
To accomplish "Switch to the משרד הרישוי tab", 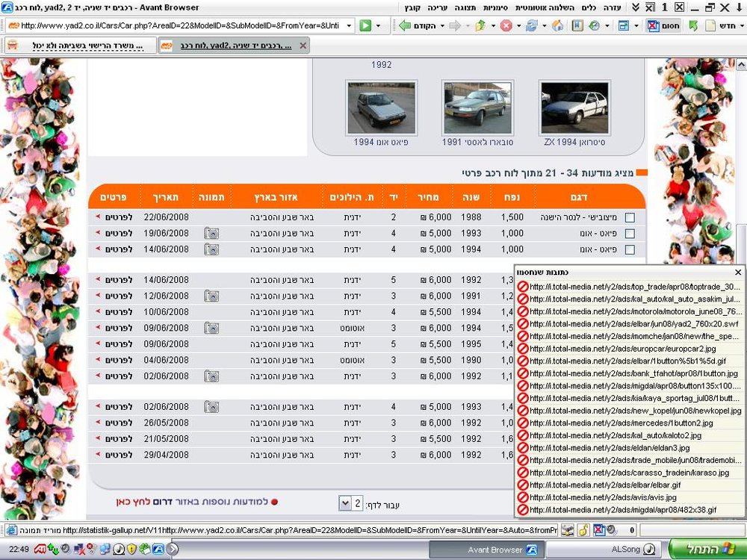I will coord(80,46).
